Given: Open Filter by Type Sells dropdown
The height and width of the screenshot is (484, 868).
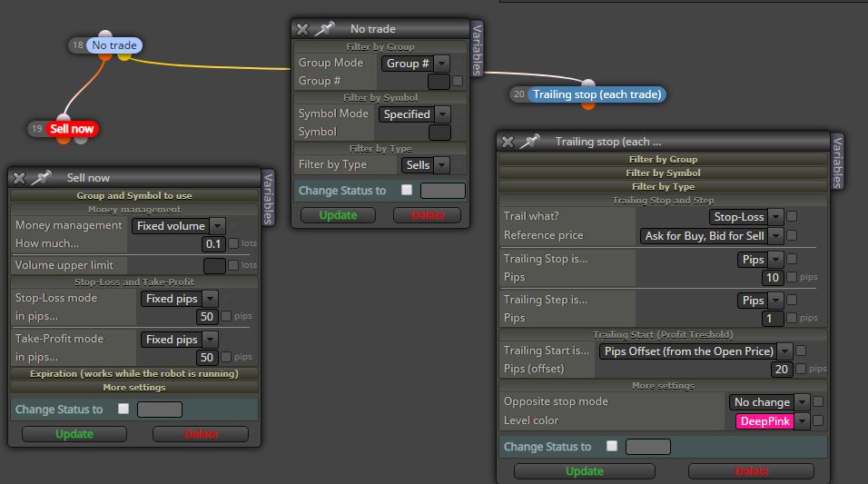Looking at the screenshot, I should pos(425,165).
